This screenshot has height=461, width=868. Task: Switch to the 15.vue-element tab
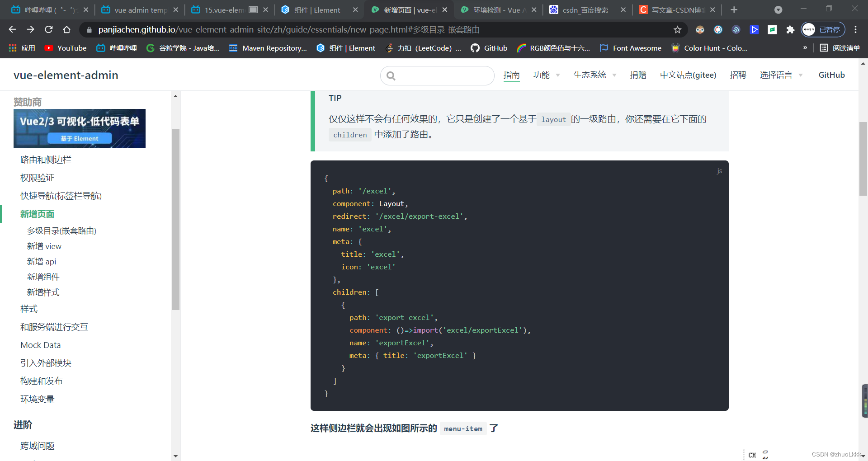click(x=225, y=9)
